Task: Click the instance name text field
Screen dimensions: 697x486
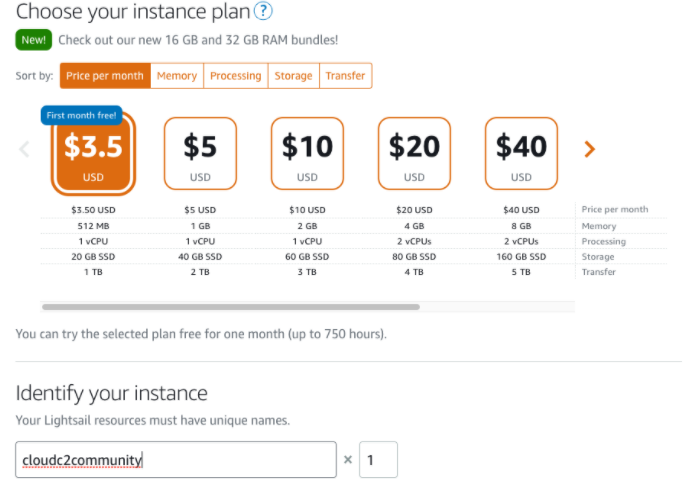Action: tap(176, 460)
